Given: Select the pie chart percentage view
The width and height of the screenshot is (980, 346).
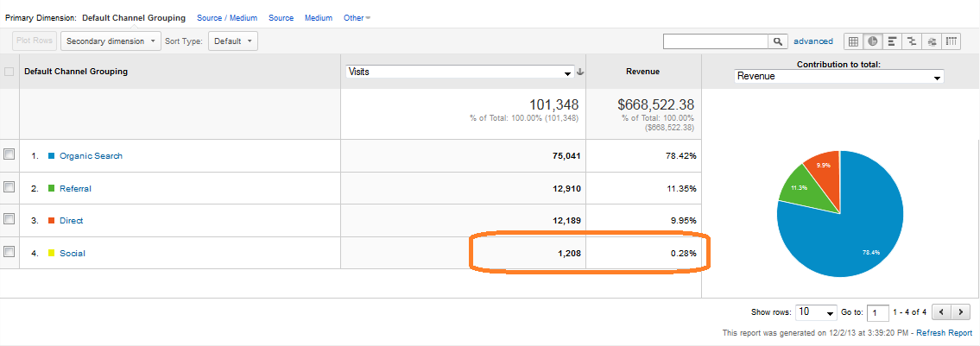Looking at the screenshot, I should coord(873,41).
